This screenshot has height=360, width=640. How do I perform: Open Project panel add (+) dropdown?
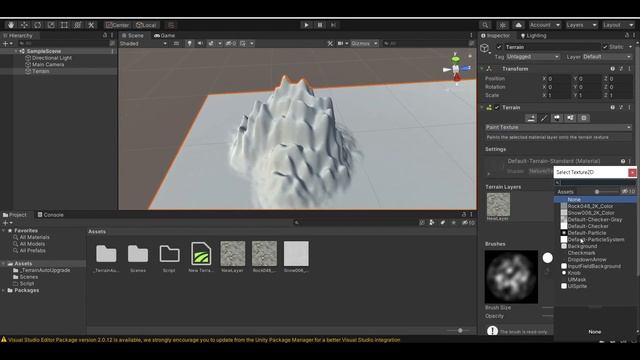[7, 223]
